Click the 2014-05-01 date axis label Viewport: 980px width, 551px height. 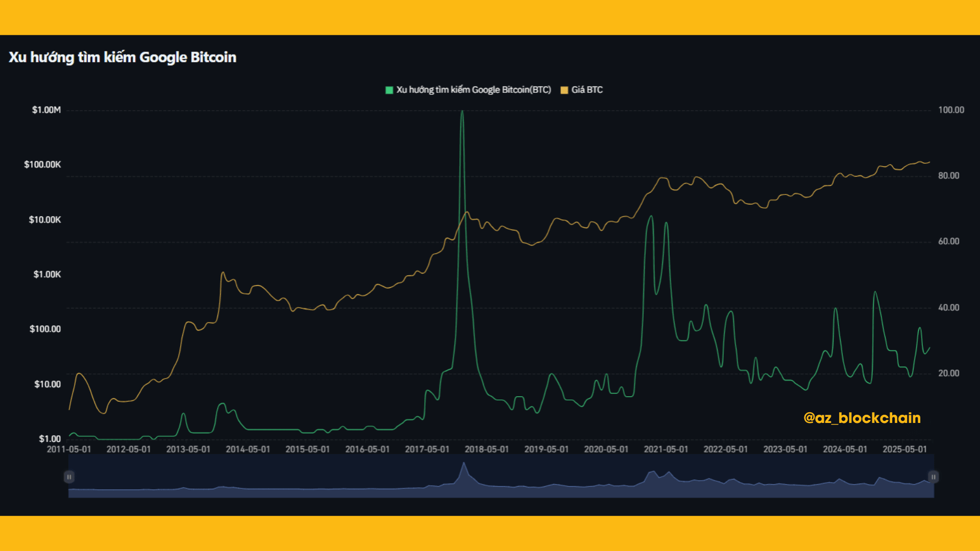(248, 449)
